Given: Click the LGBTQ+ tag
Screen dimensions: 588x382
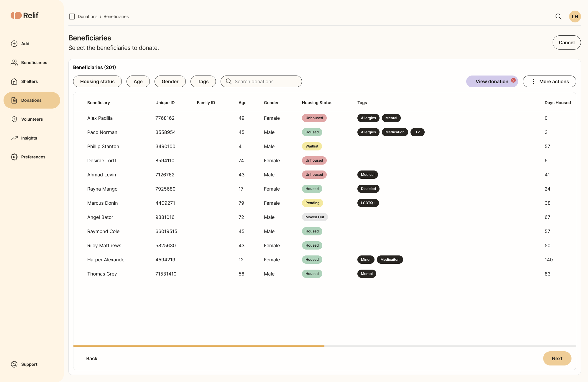Looking at the screenshot, I should (368, 203).
